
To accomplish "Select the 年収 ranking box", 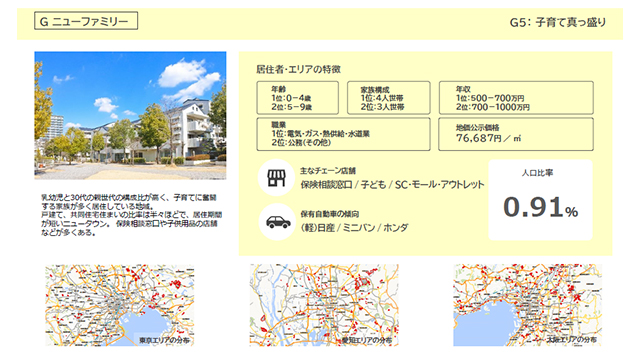I will click(516, 98).
